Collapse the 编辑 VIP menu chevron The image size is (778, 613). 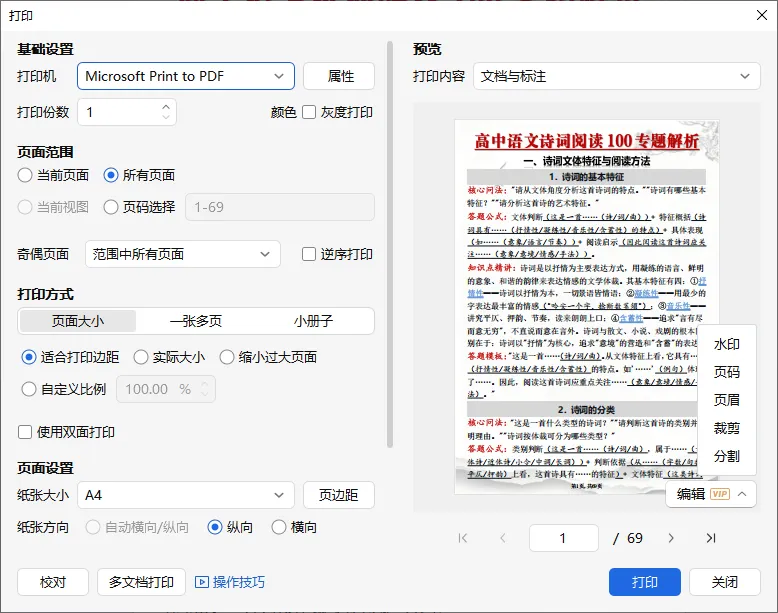(x=742, y=494)
